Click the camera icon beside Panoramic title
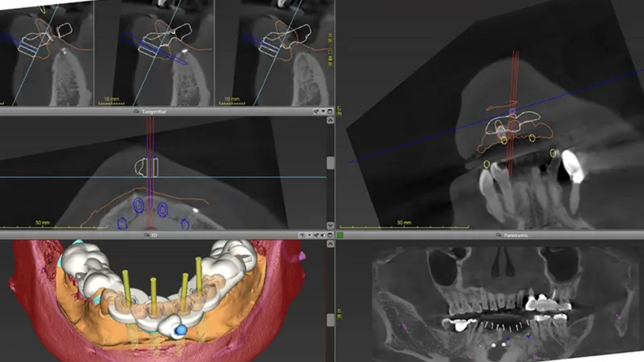 [x=498, y=235]
